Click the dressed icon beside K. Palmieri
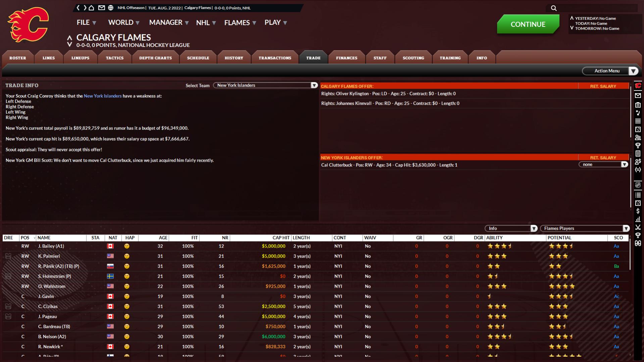 click(8, 256)
